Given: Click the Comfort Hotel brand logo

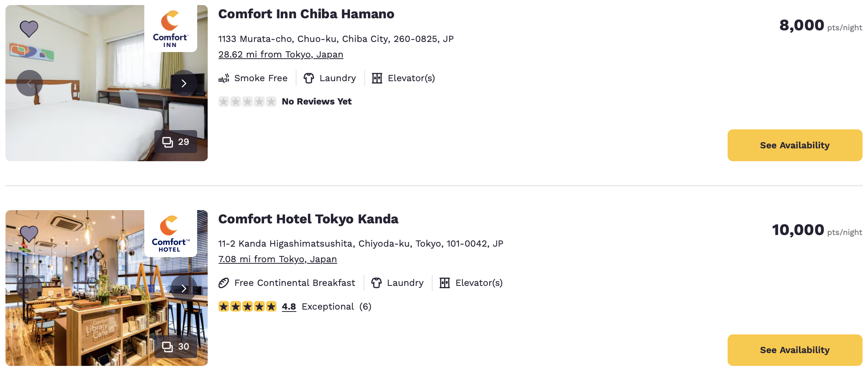Looking at the screenshot, I should 170,234.
